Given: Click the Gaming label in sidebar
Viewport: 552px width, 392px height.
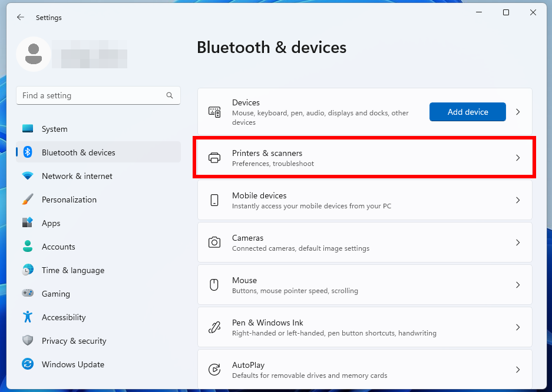Looking at the screenshot, I should click(55, 294).
